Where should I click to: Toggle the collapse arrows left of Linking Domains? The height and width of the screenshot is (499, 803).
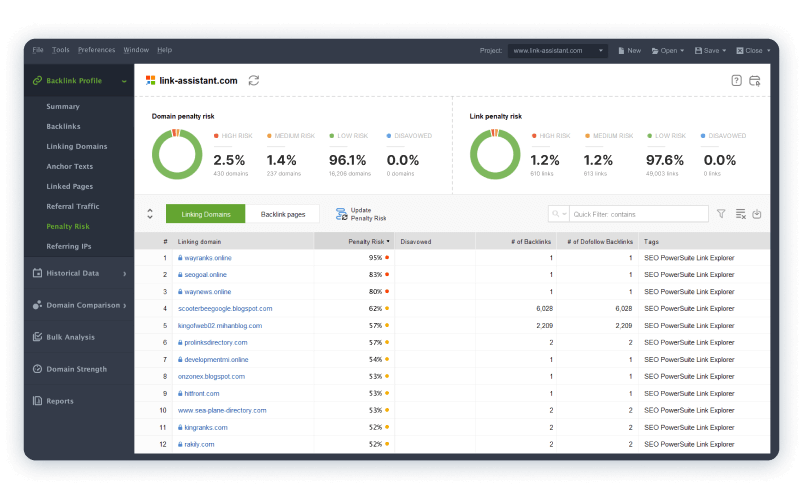(x=150, y=214)
